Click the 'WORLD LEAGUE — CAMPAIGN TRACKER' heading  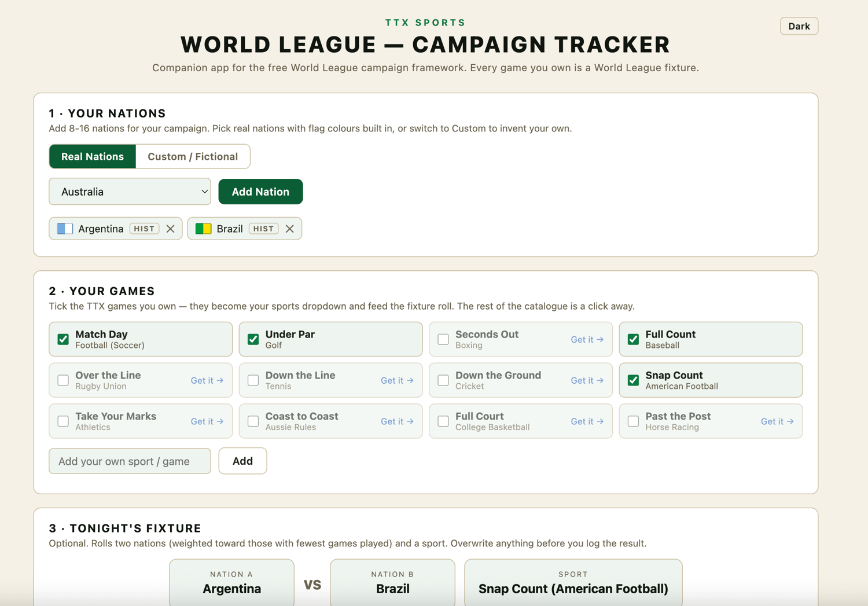pyautogui.click(x=425, y=45)
